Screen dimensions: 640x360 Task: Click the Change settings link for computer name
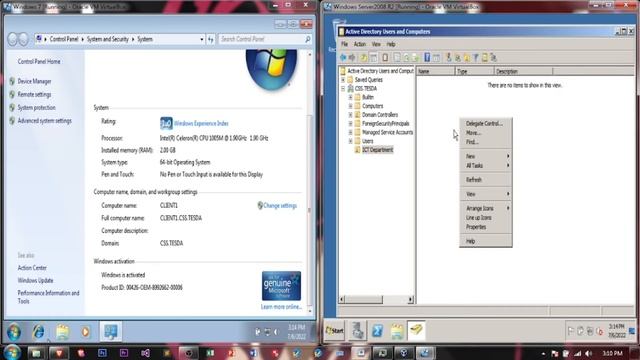coord(280,206)
